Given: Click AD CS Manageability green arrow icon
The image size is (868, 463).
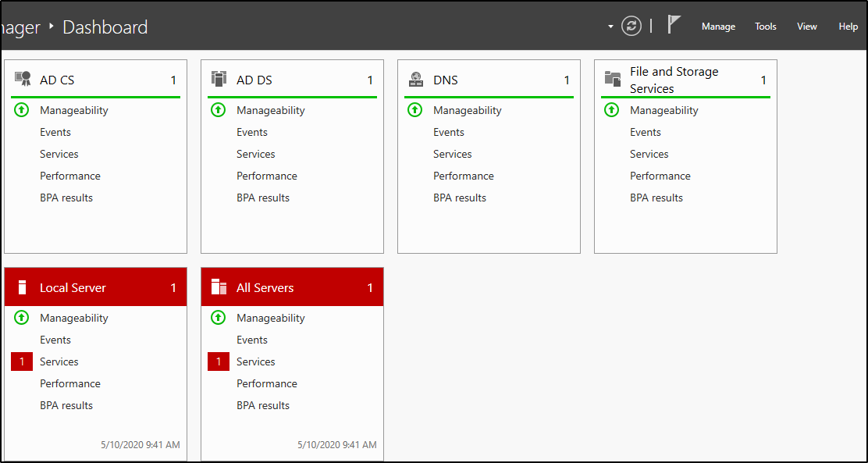Looking at the screenshot, I should (x=21, y=110).
